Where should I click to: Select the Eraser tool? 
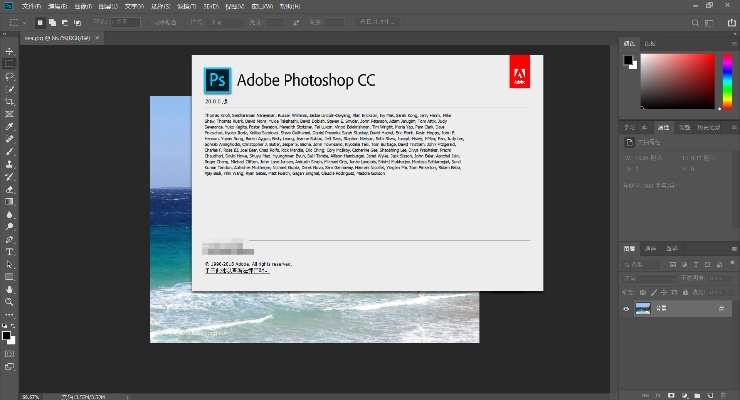coord(9,188)
